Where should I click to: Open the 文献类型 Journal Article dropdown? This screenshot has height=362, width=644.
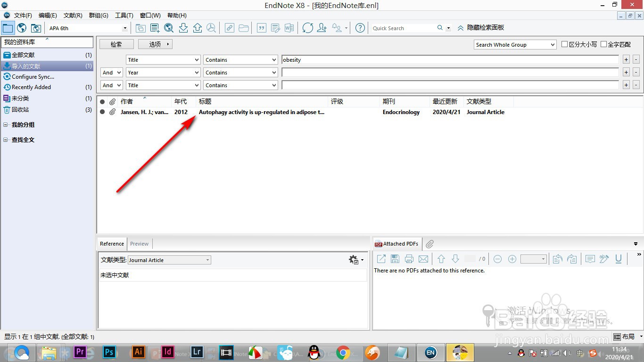pos(169,260)
